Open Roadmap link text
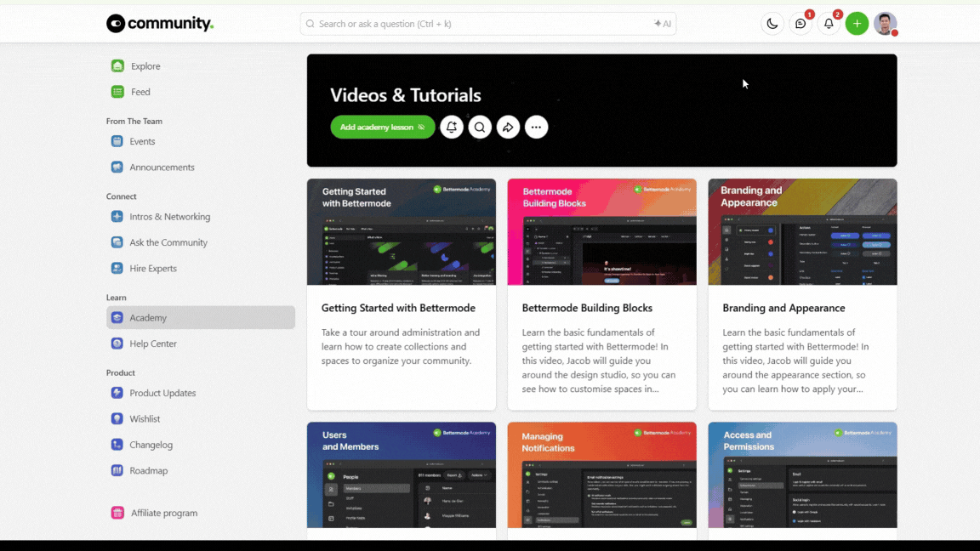The height and width of the screenshot is (551, 980). 149,470
